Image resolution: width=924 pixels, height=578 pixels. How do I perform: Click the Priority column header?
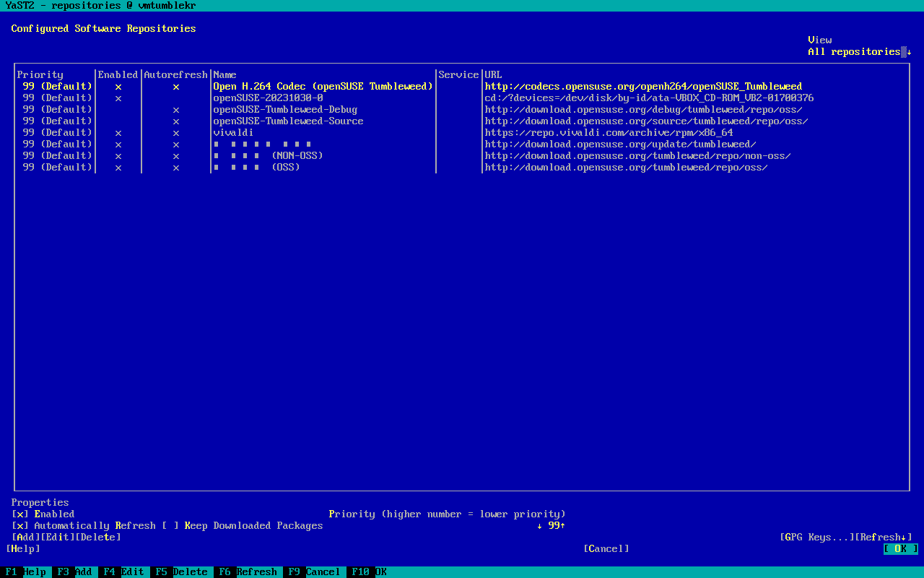pos(40,75)
